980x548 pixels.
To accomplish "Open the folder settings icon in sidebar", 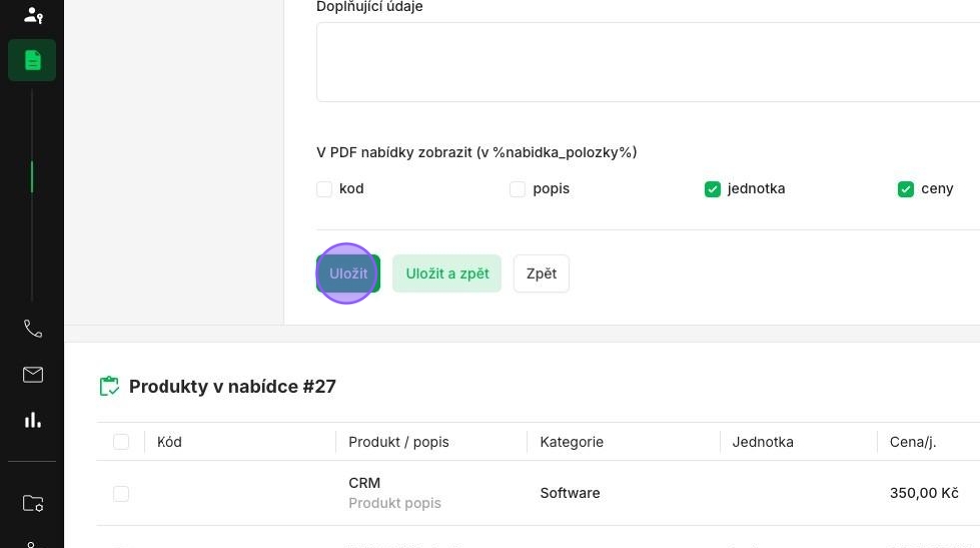I will click(33, 503).
